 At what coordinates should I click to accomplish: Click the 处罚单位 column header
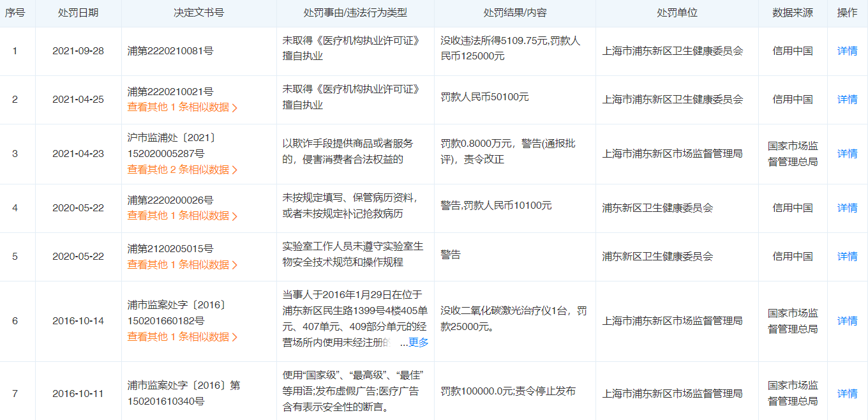[x=677, y=13]
